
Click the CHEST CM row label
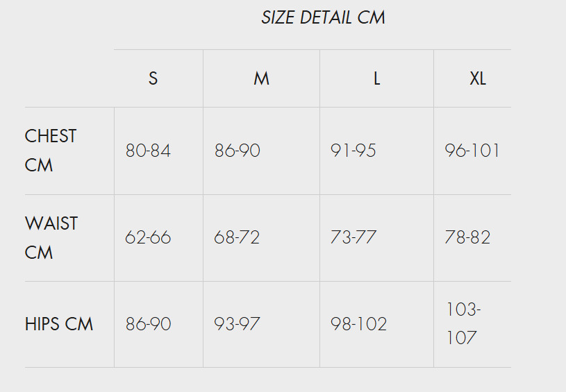(x=51, y=151)
